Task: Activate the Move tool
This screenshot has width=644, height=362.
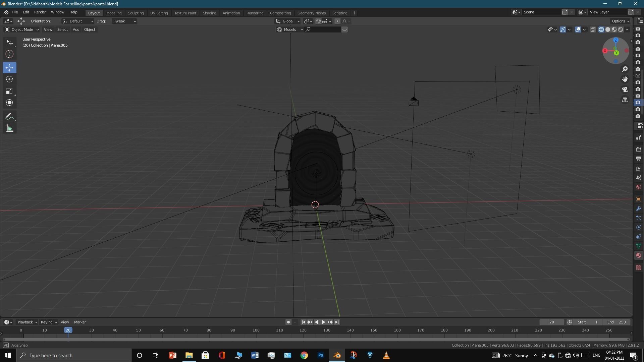Action: tap(9, 68)
